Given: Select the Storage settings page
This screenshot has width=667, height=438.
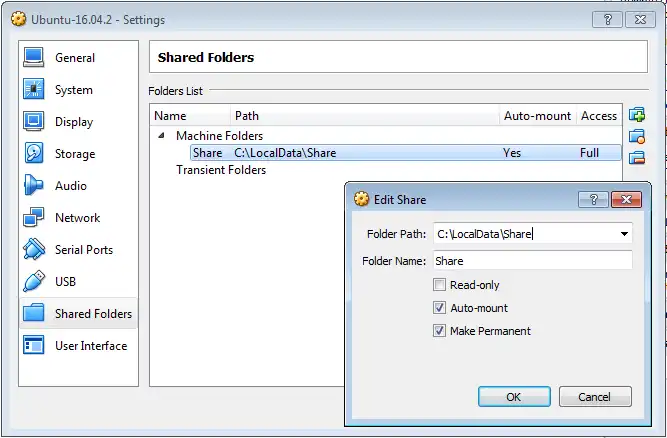Looking at the screenshot, I should (x=79, y=154).
